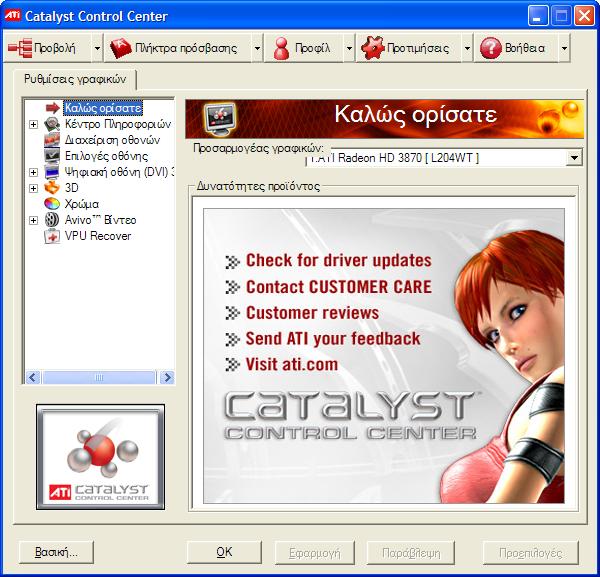The height and width of the screenshot is (577, 600).
Task: Click the tree's left scroll arrow
Action: [x=33, y=378]
